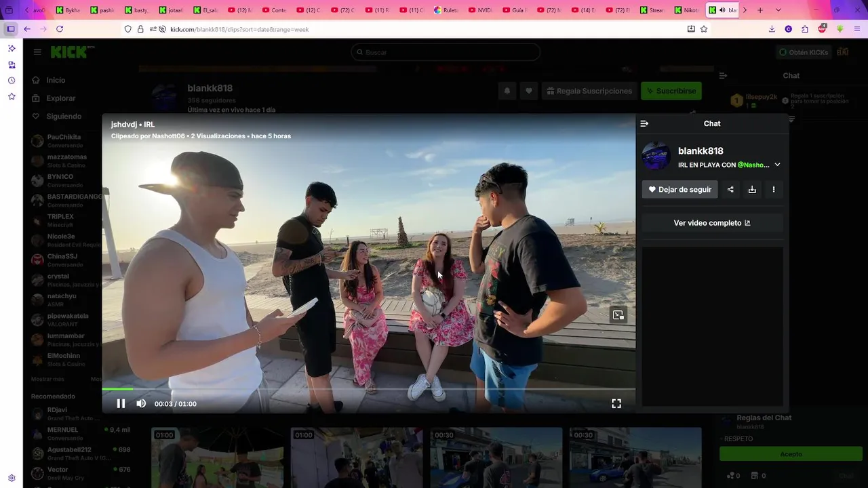Viewport: 868px width, 488px height.
Task: Click the address bar URL
Action: (239, 29)
